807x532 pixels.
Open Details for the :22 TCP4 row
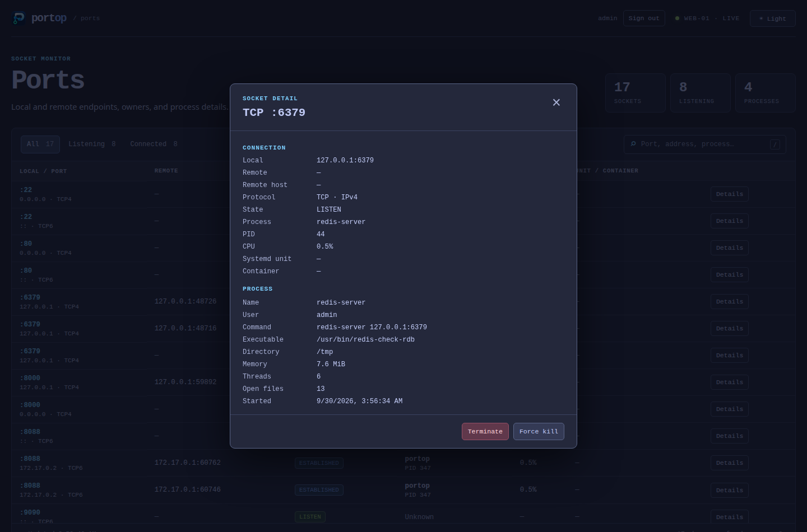click(729, 194)
